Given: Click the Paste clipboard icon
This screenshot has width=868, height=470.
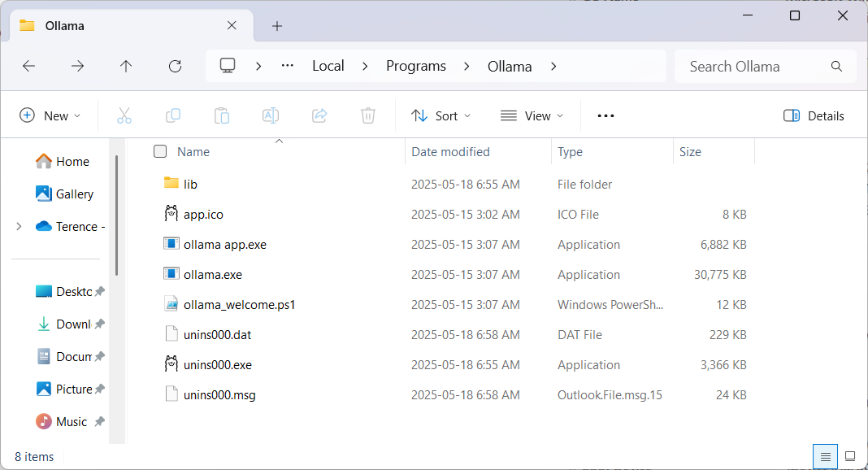Looking at the screenshot, I should click(x=222, y=115).
